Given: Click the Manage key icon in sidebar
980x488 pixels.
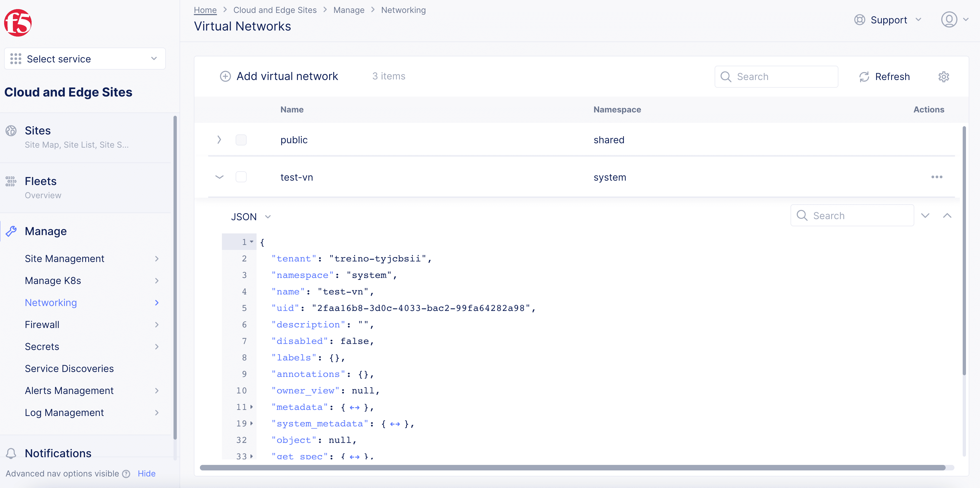Looking at the screenshot, I should click(x=11, y=231).
